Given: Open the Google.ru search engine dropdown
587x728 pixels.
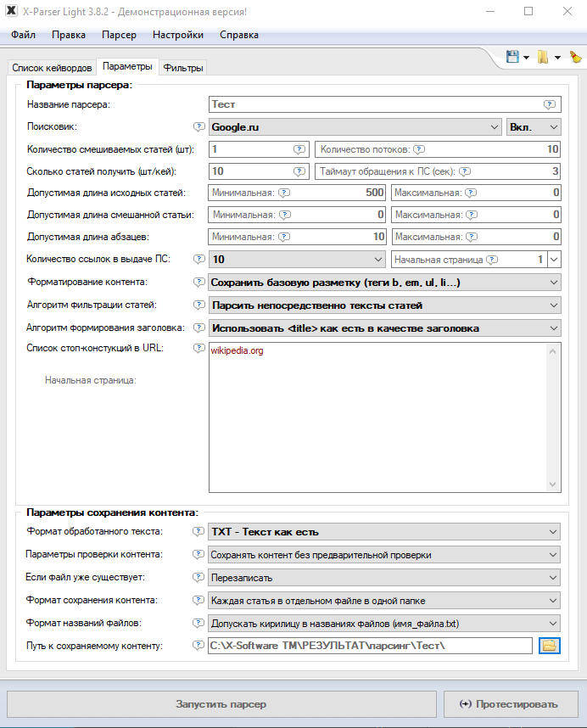Looking at the screenshot, I should pyautogui.click(x=355, y=126).
